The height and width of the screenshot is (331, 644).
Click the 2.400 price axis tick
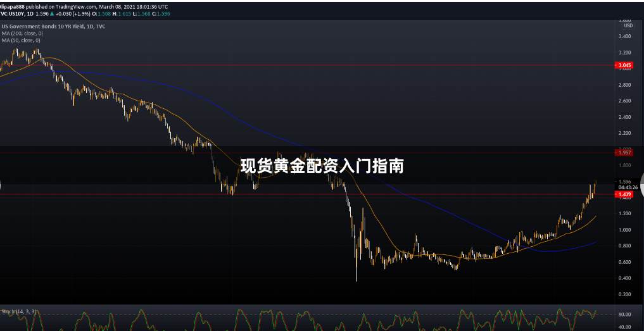click(x=624, y=117)
